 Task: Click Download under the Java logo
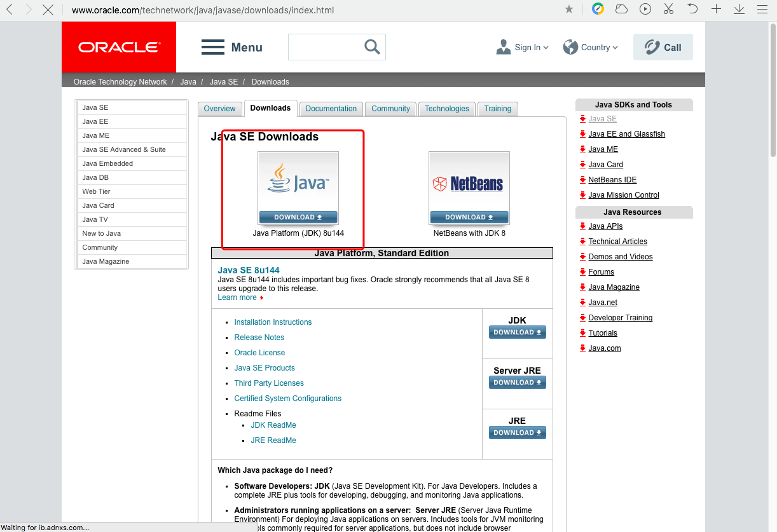point(298,217)
